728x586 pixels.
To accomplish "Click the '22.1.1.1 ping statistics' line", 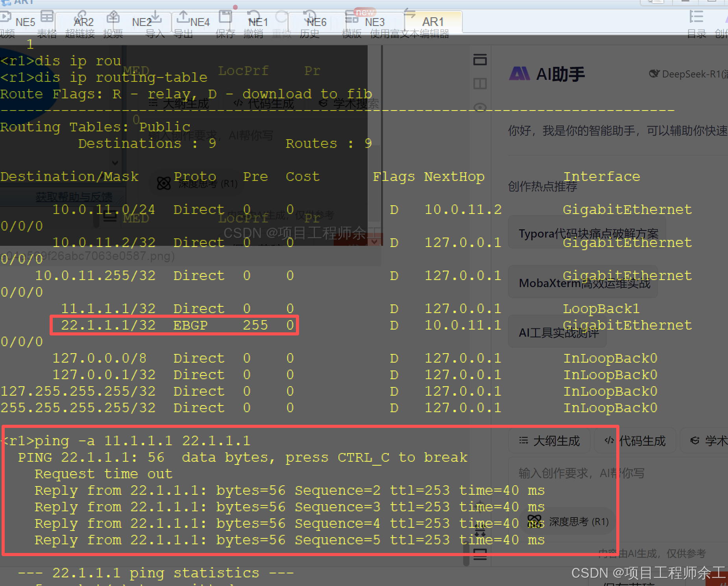I will tap(156, 573).
